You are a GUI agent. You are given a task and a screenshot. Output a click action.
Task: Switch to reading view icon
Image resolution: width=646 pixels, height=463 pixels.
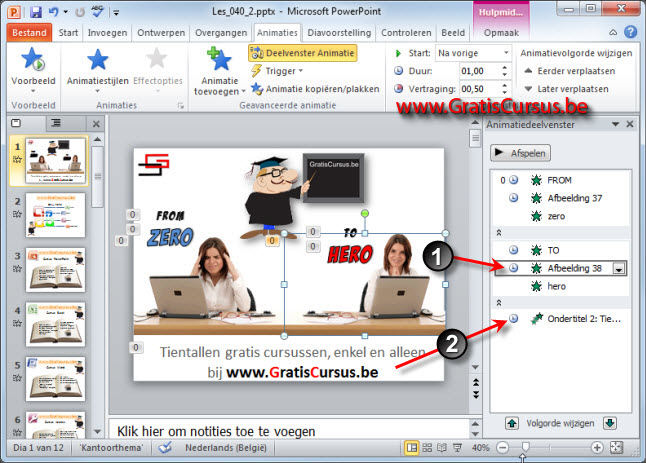point(442,447)
